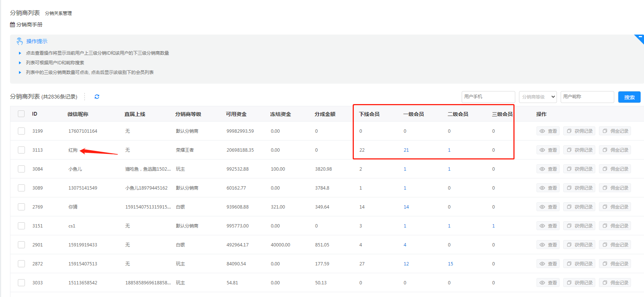Click the 下线会员 column header
Viewport: 644px width, 297px height.
pos(369,114)
